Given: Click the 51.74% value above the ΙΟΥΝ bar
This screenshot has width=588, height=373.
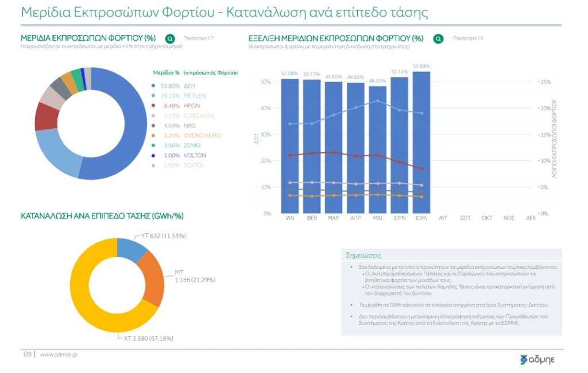Looking at the screenshot, I should [x=400, y=72].
